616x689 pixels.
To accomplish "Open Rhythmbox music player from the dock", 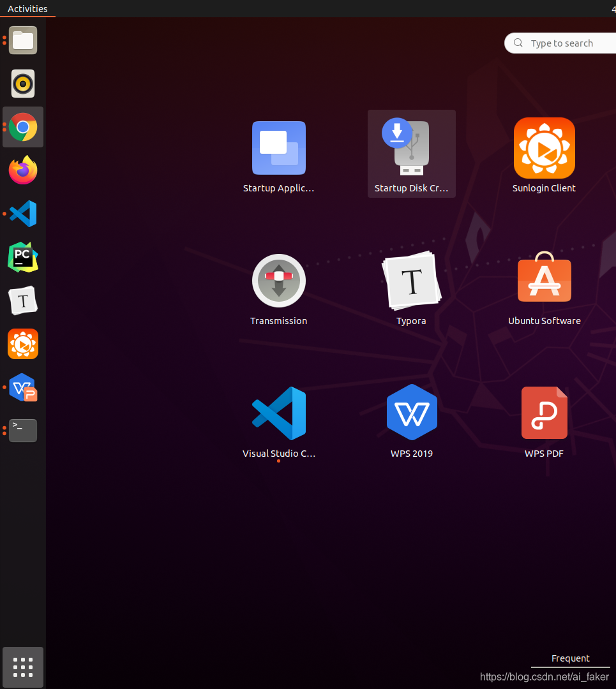I will 23,84.
